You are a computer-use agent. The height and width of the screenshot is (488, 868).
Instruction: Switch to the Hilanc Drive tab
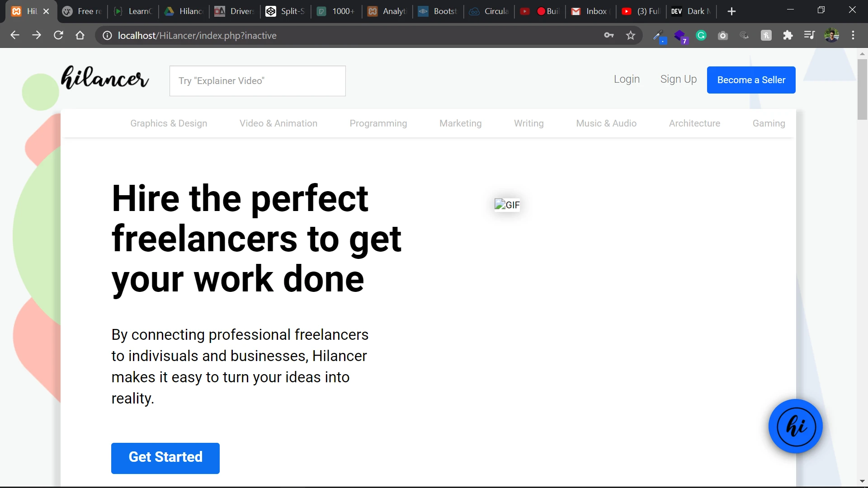click(x=184, y=11)
